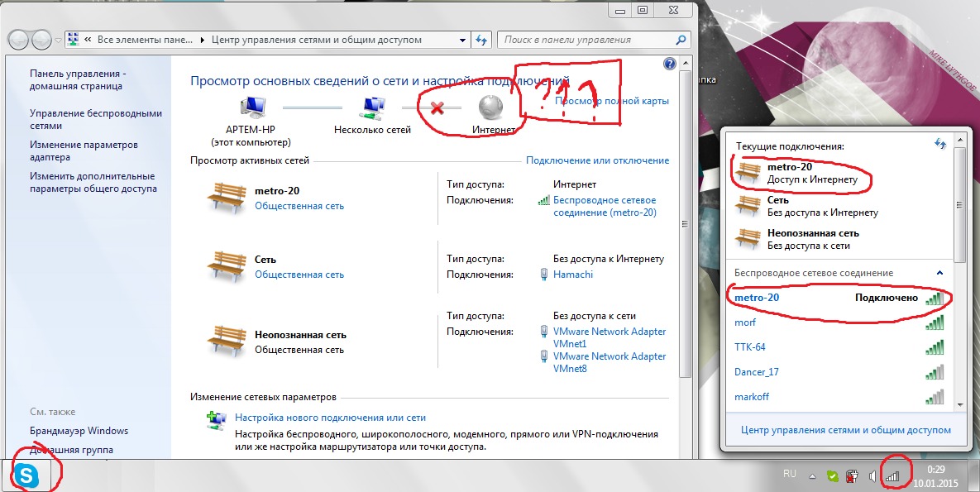Show hidden tray icons arrow
The image size is (980, 492).
[x=812, y=476]
